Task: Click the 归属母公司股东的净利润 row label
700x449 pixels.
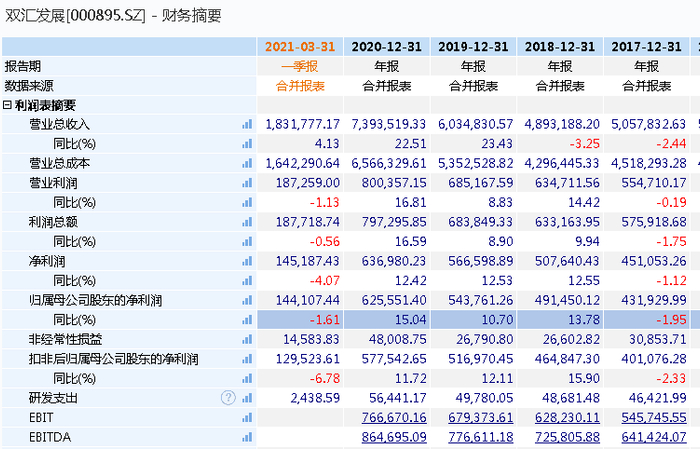Action: point(96,300)
